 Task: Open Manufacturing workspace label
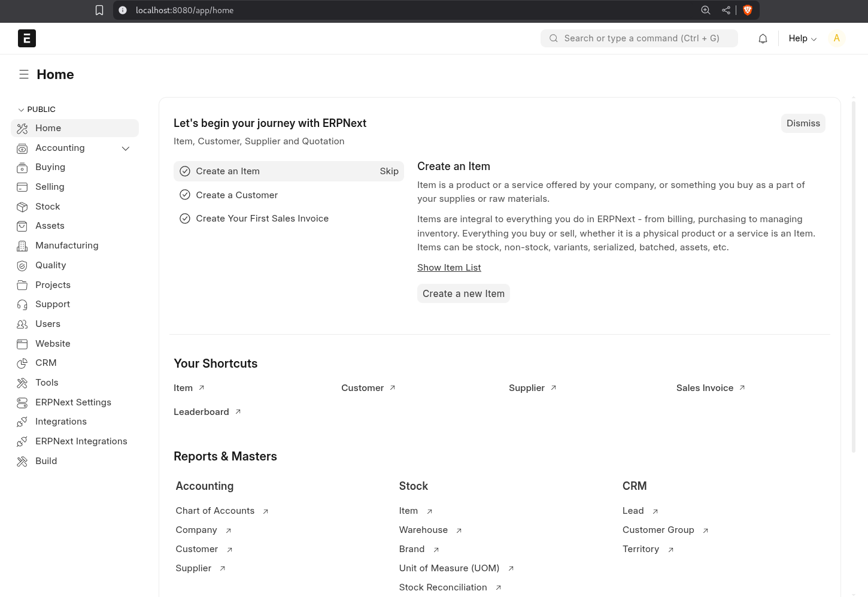point(67,246)
